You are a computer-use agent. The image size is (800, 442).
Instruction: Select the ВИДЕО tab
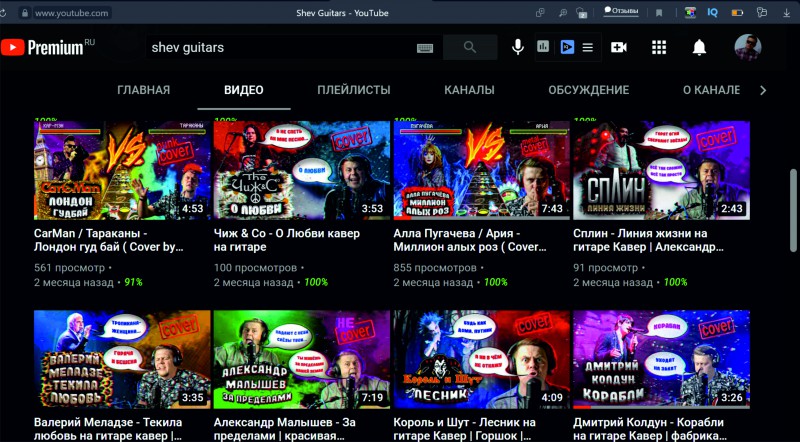(x=244, y=90)
